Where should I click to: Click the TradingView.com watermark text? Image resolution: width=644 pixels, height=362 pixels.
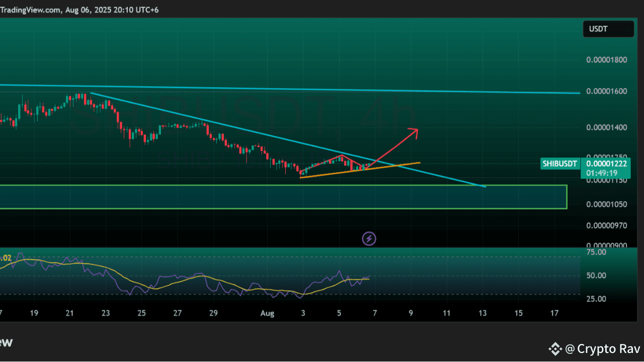(x=31, y=10)
